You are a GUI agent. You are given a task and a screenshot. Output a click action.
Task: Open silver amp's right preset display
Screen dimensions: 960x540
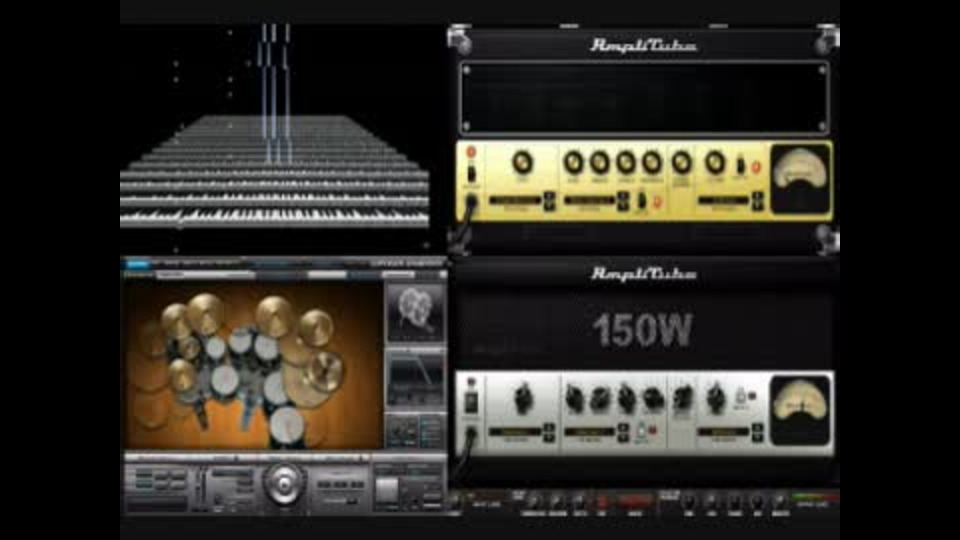click(724, 432)
